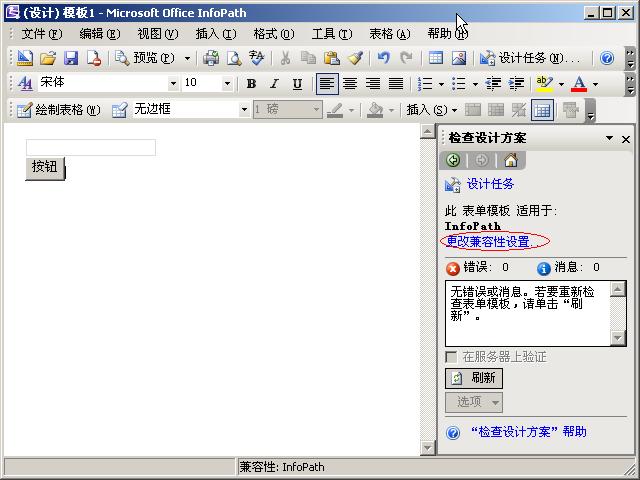
Task: Click the 更改兼容性设置 link
Action: 489,242
